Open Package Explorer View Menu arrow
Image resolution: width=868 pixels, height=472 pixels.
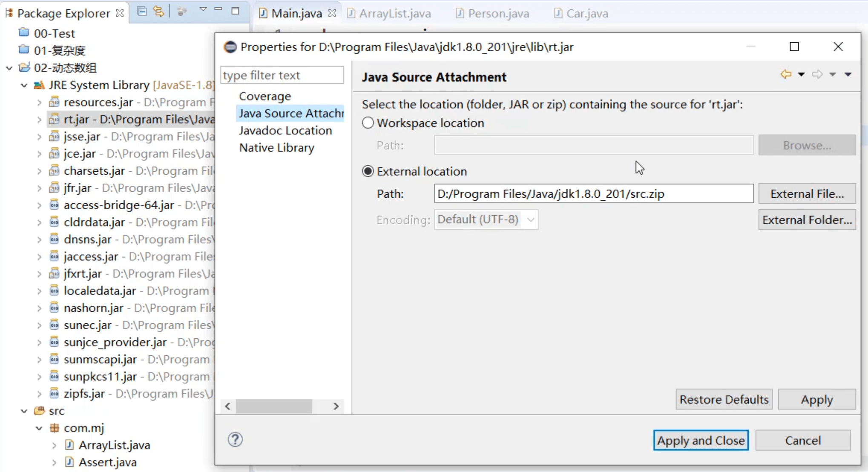[x=203, y=9]
